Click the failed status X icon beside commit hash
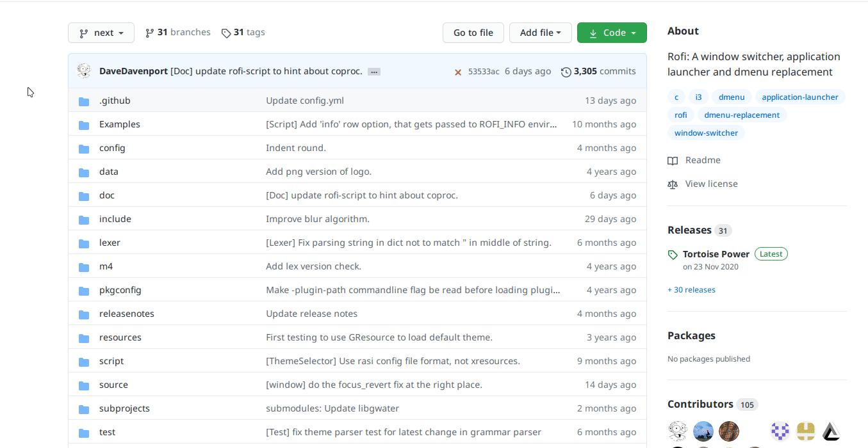 click(x=458, y=72)
